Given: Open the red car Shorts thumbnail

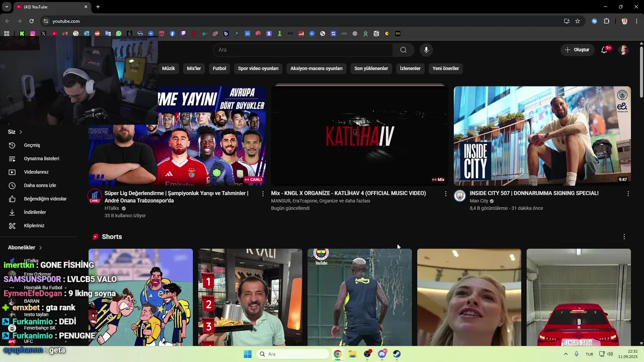Looking at the screenshot, I should pyautogui.click(x=579, y=297).
